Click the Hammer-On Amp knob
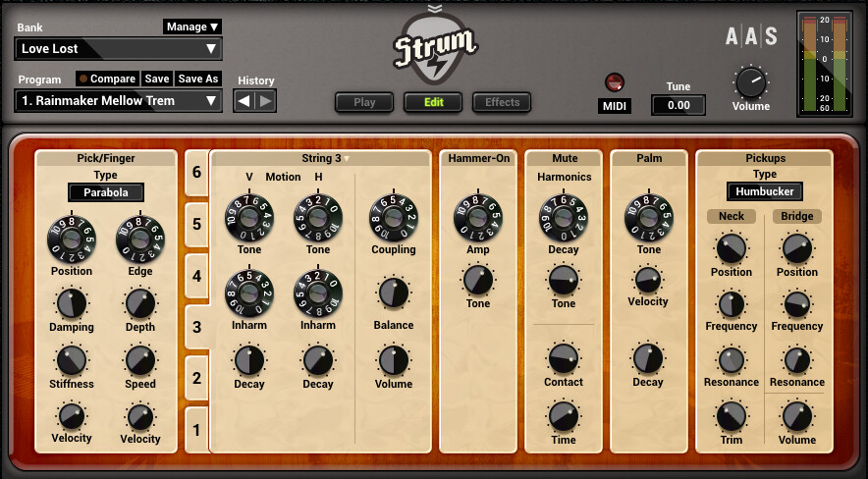868x479 pixels. point(478,218)
